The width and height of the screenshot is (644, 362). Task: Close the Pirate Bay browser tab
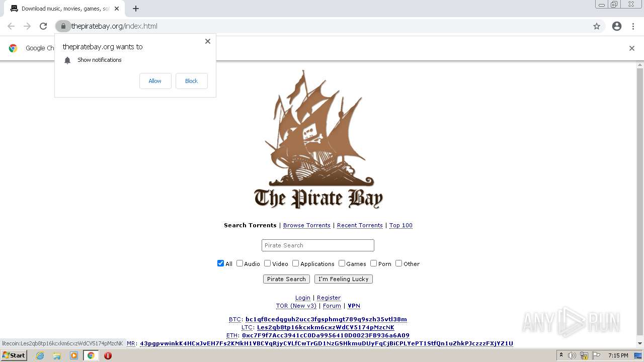116,9
